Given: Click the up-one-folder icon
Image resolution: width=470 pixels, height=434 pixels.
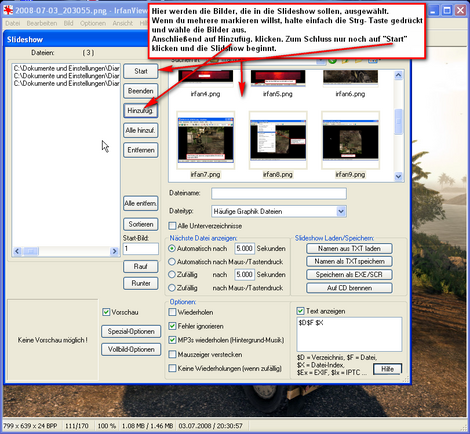Looking at the screenshot, I should pyautogui.click(x=345, y=61).
